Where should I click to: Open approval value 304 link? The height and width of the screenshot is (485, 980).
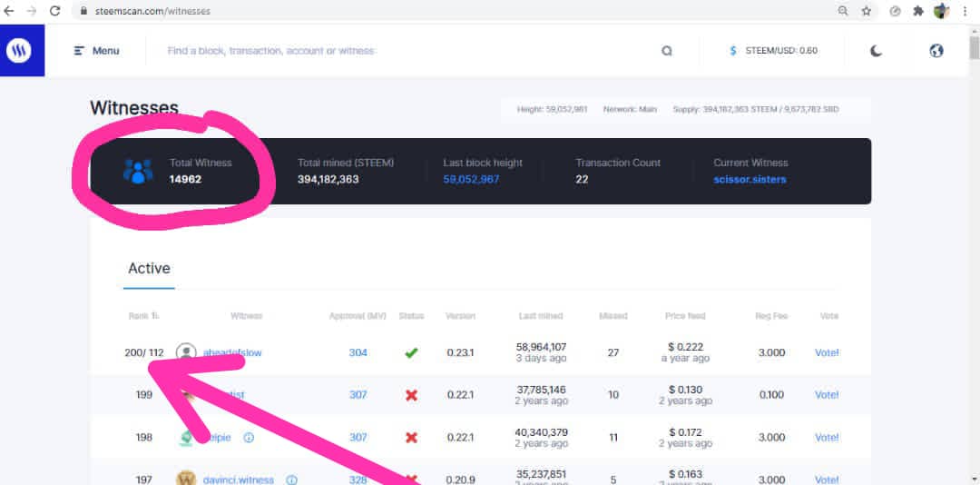(x=358, y=353)
